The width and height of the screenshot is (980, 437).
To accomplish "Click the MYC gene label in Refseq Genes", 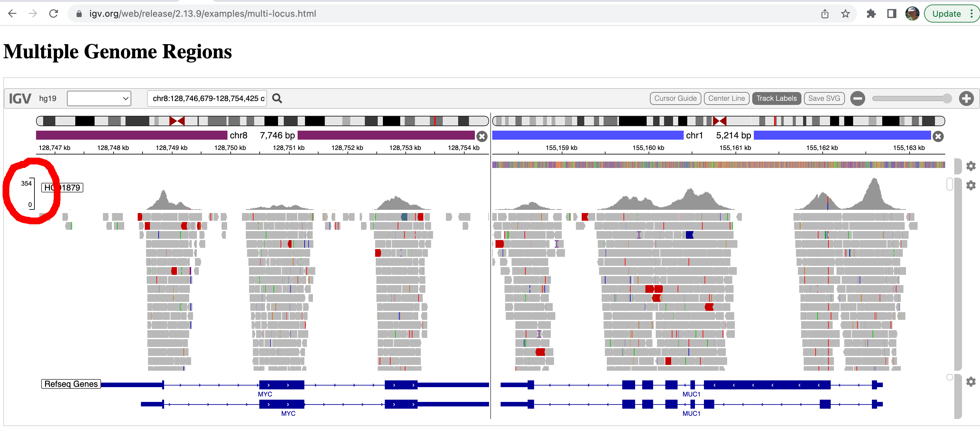I will point(265,395).
